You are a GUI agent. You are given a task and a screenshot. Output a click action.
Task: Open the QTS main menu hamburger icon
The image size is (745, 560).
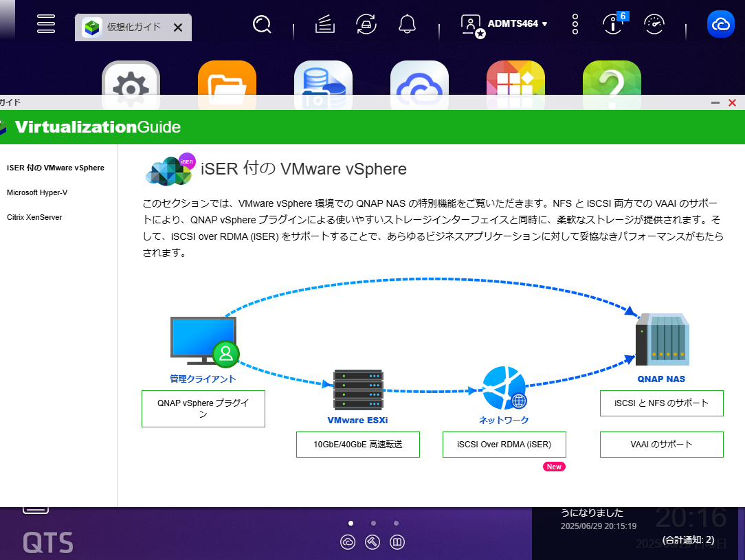tap(46, 24)
